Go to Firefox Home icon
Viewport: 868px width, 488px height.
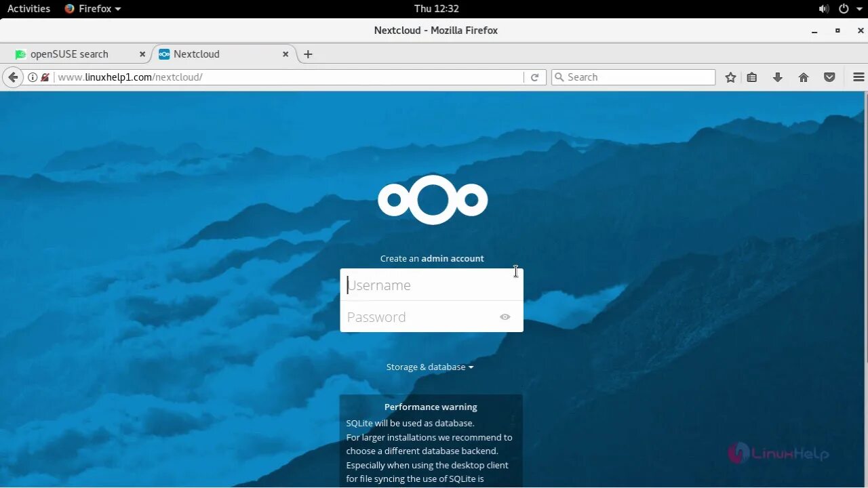coord(804,77)
